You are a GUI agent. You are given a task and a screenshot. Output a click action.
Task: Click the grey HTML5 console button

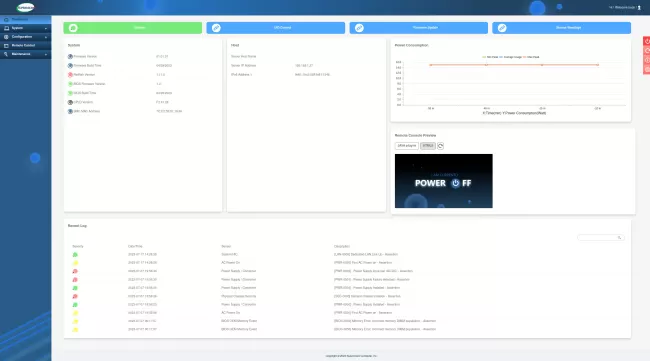[427, 146]
